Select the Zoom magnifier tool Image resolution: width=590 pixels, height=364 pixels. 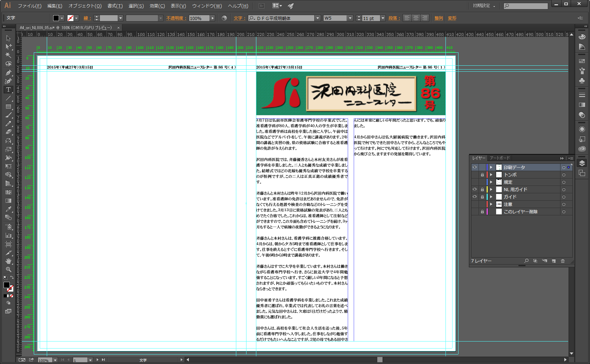coord(8,269)
